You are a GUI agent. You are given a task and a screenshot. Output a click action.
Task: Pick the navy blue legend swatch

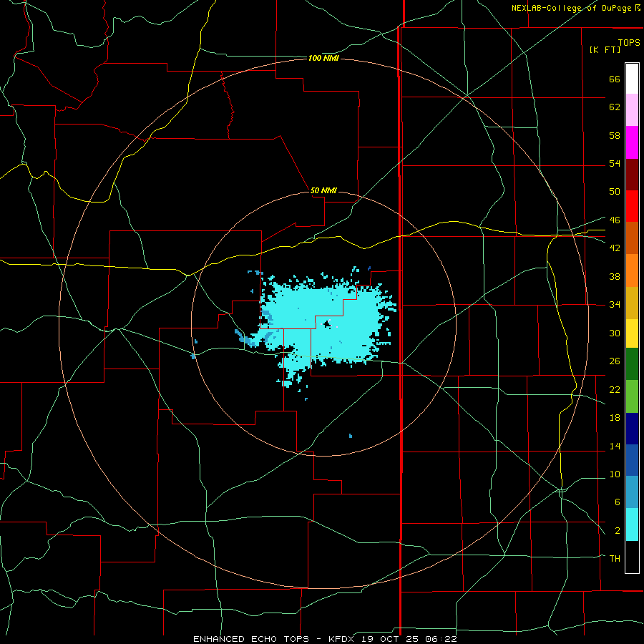(632, 429)
